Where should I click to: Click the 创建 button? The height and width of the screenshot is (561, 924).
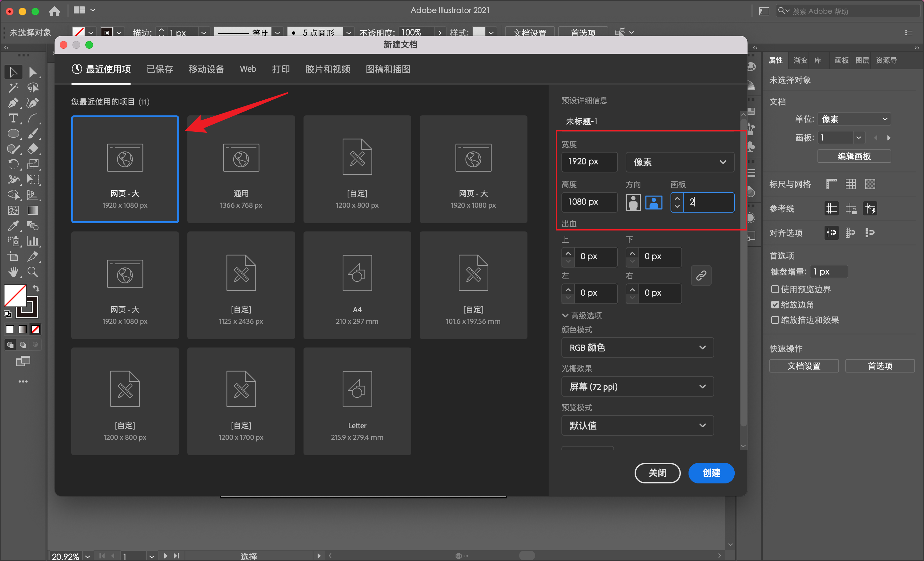(x=711, y=473)
